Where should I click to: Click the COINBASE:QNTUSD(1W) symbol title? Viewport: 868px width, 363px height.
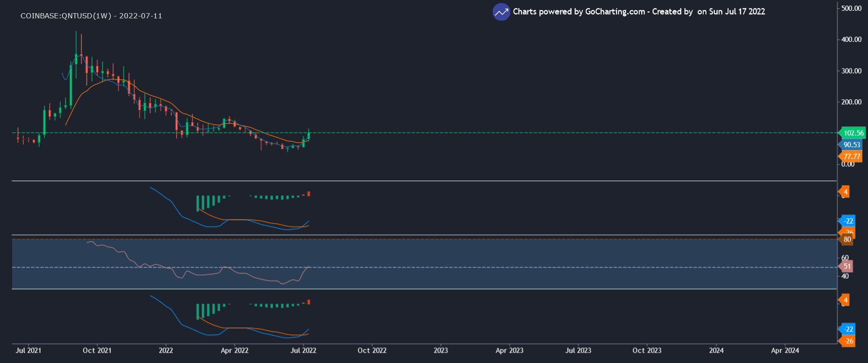66,16
